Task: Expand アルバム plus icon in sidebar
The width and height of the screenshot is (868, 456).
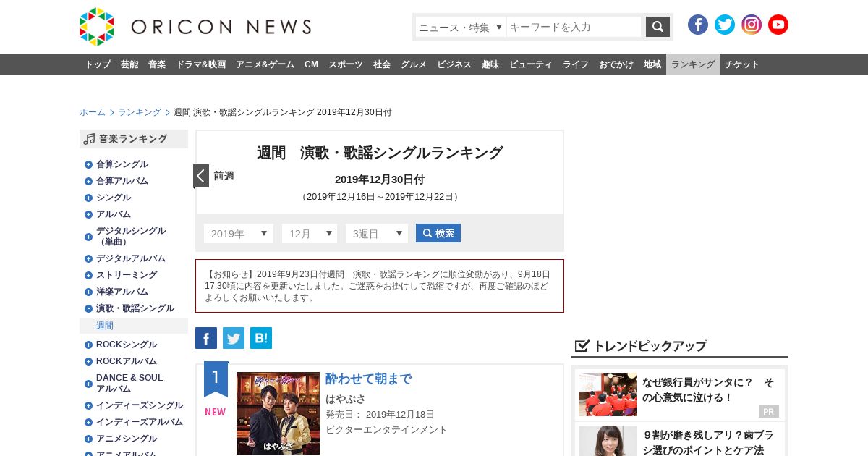Action: (x=88, y=214)
